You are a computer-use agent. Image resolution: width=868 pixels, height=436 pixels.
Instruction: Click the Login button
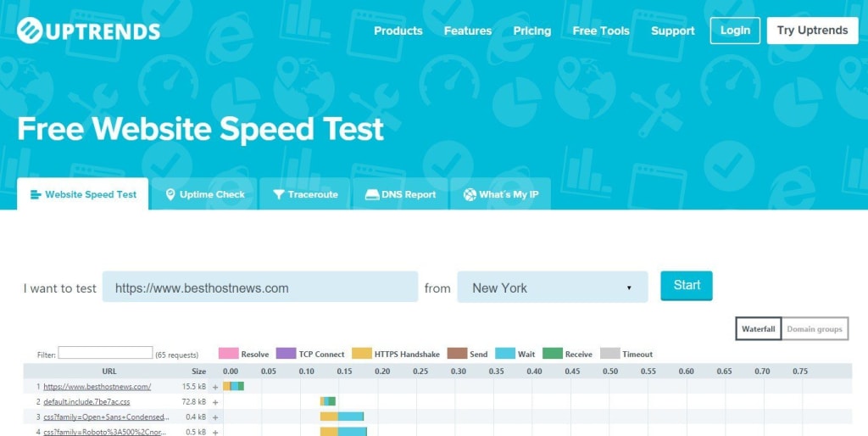tap(735, 31)
